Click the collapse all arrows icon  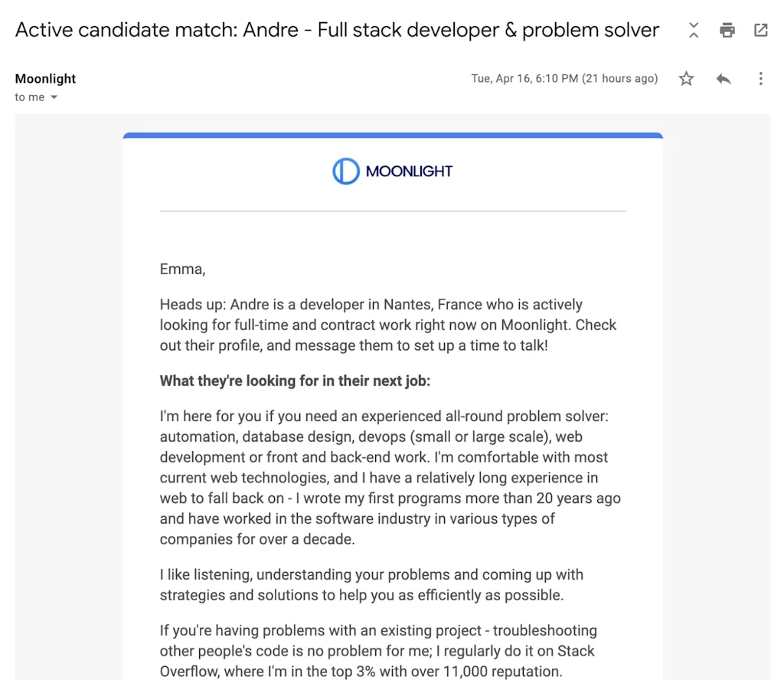click(x=694, y=31)
